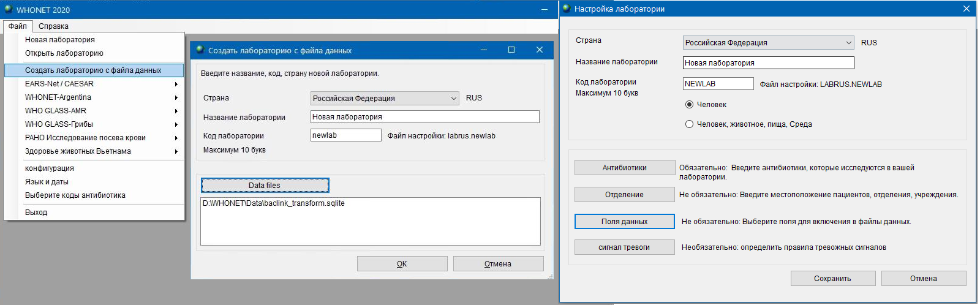The width and height of the screenshot is (980, 305).
Task: Click the Сохранить button
Action: (x=832, y=279)
